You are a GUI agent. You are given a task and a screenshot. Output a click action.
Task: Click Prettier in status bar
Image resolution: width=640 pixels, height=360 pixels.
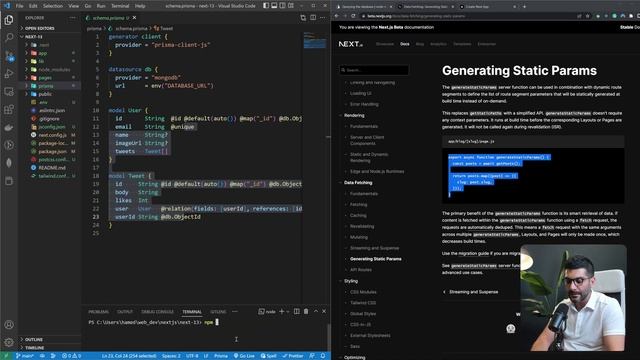[x=293, y=356]
